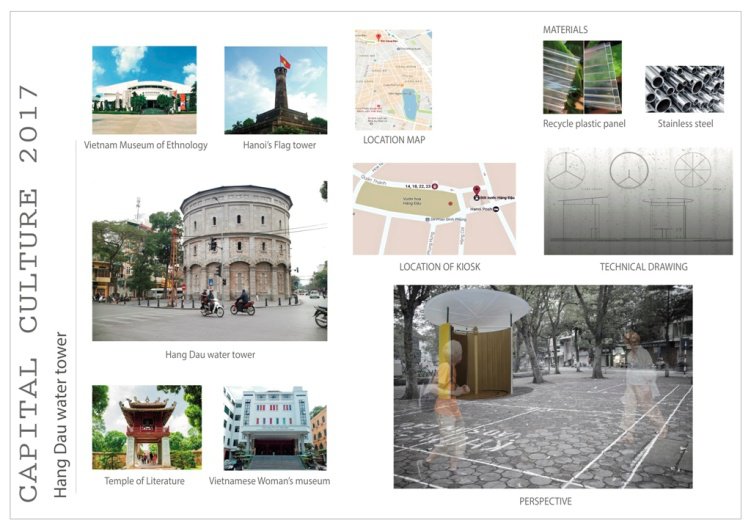751x531 pixels.
Task: Click the 'Stainless steel' caption
Action: coord(685,124)
